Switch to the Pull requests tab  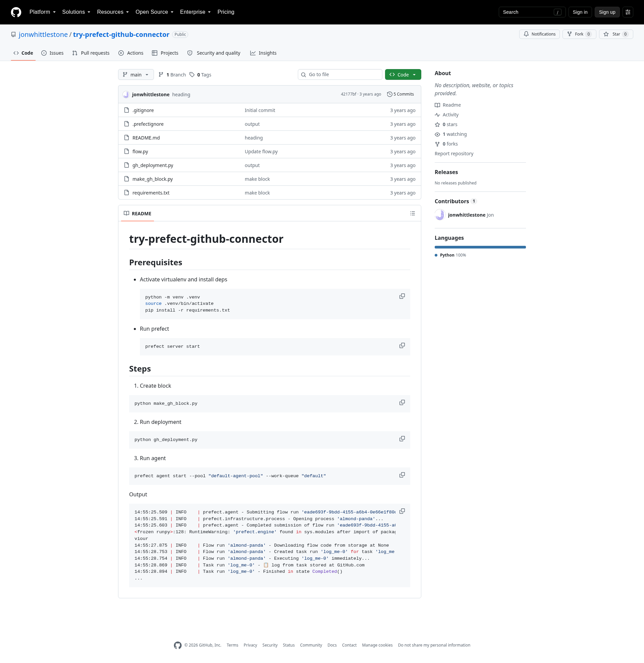pyautogui.click(x=91, y=53)
